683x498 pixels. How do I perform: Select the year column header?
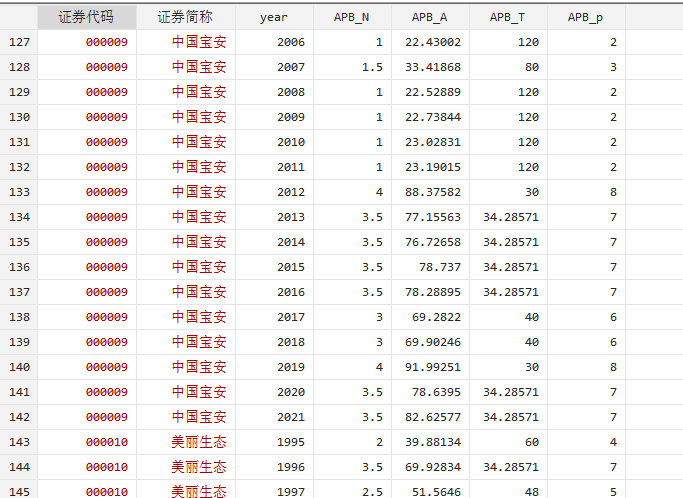point(274,17)
